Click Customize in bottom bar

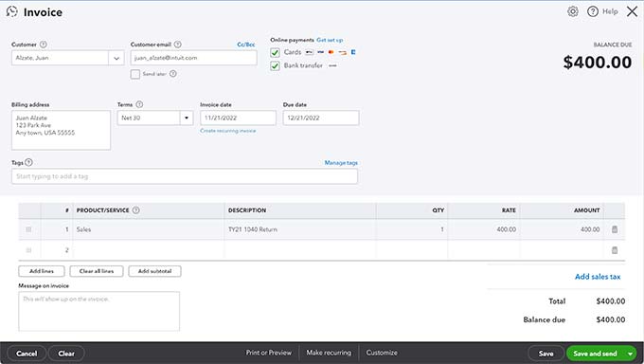click(382, 353)
